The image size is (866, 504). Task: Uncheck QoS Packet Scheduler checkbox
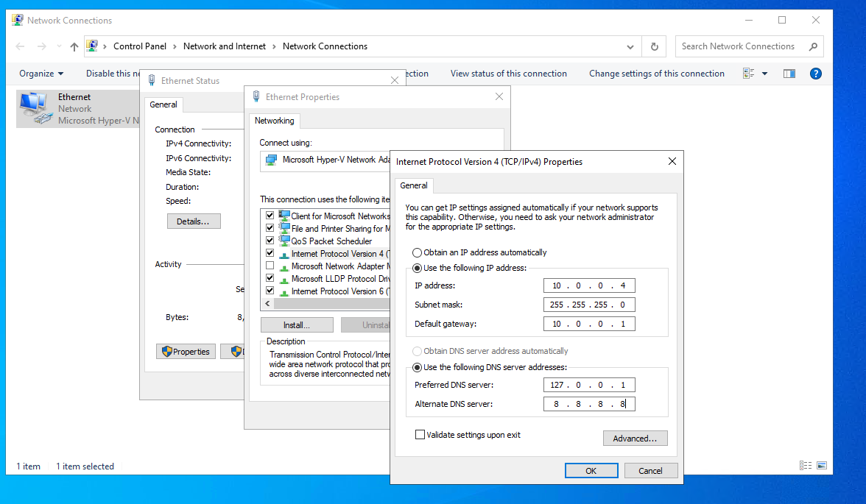click(270, 241)
